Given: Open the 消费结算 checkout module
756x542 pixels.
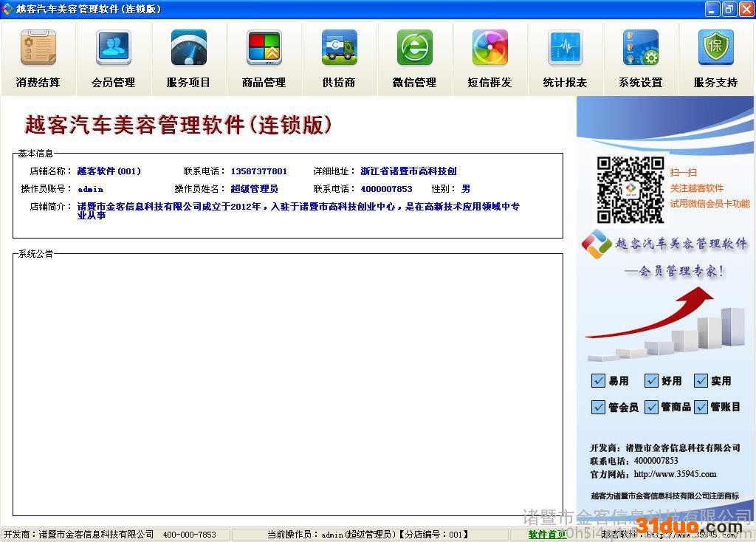Looking at the screenshot, I should 38,58.
